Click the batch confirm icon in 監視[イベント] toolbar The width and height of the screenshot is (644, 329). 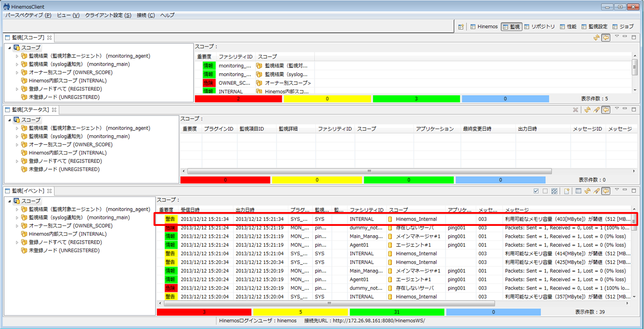[x=554, y=191]
